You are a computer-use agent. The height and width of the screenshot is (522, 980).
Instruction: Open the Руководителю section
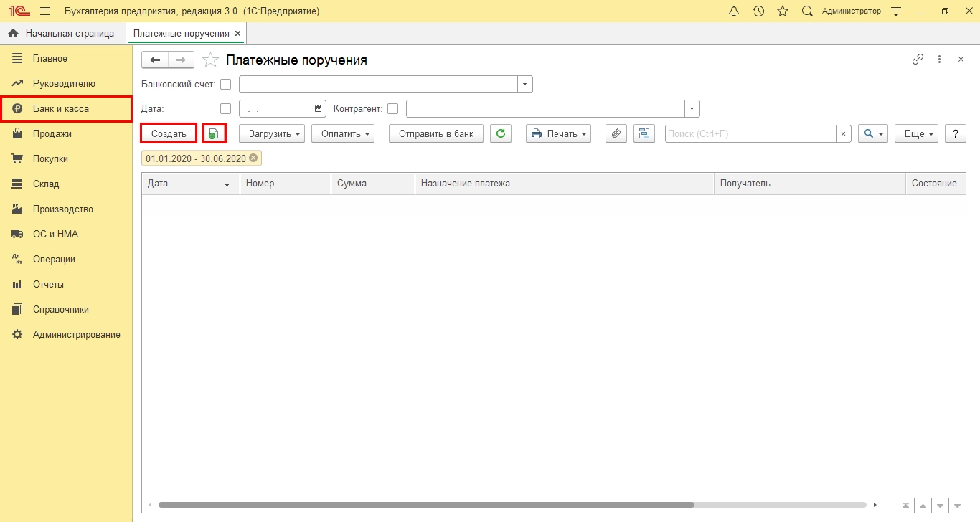click(66, 84)
